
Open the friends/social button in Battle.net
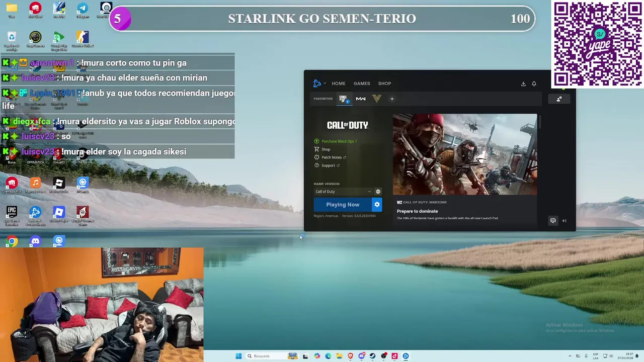point(559,99)
